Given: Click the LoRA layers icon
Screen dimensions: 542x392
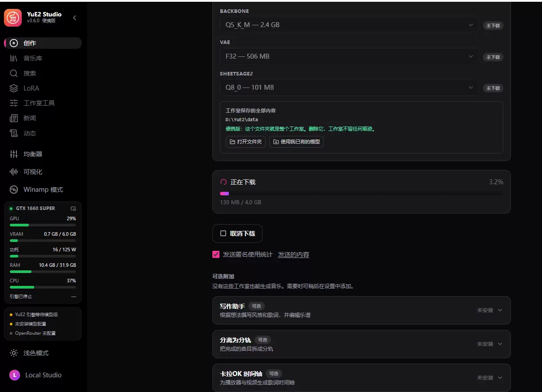Looking at the screenshot, I should (14, 88).
